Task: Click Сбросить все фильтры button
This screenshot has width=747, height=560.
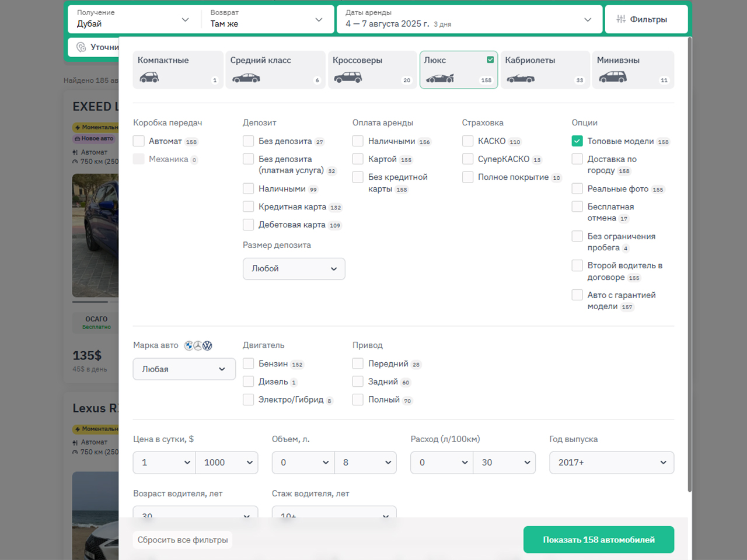Action: click(183, 540)
